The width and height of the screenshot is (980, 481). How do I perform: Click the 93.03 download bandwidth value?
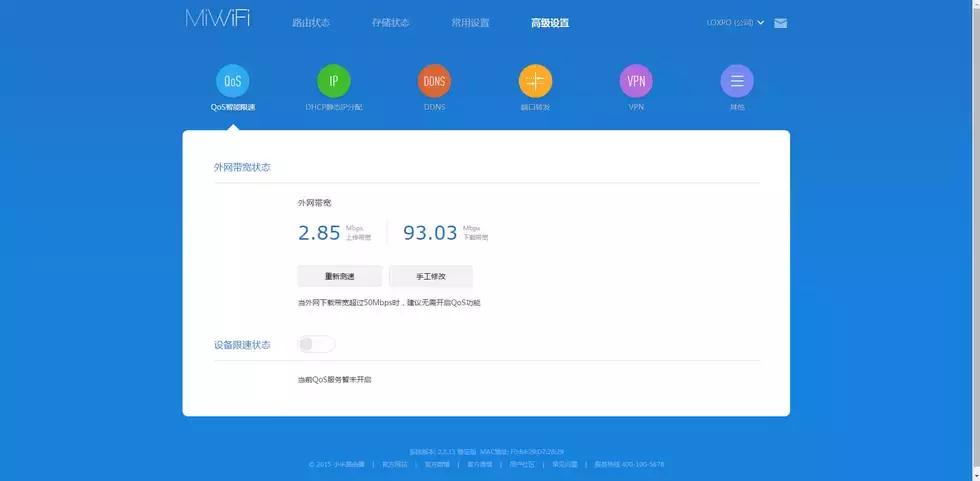coord(431,233)
